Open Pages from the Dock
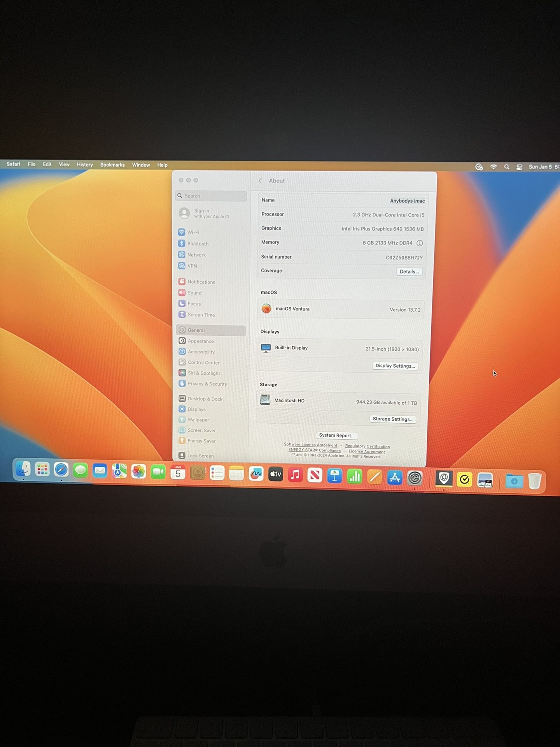Viewport: 560px width, 747px height. pyautogui.click(x=374, y=477)
